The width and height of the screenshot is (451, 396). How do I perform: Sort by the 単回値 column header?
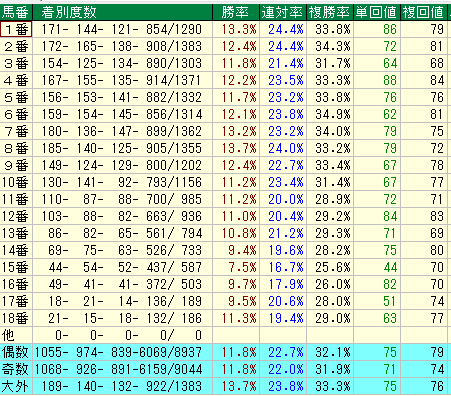click(377, 12)
